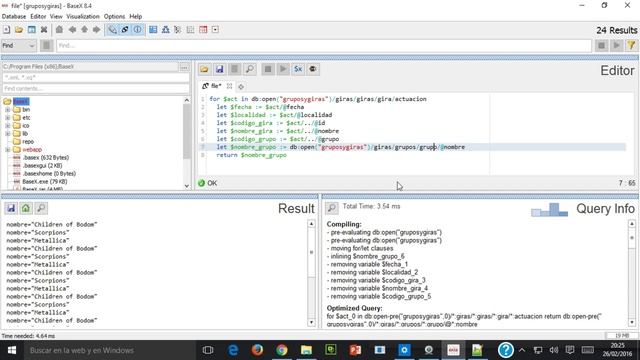The height and width of the screenshot is (360, 640).
Task: Open Visualization menu
Action: tap(83, 16)
